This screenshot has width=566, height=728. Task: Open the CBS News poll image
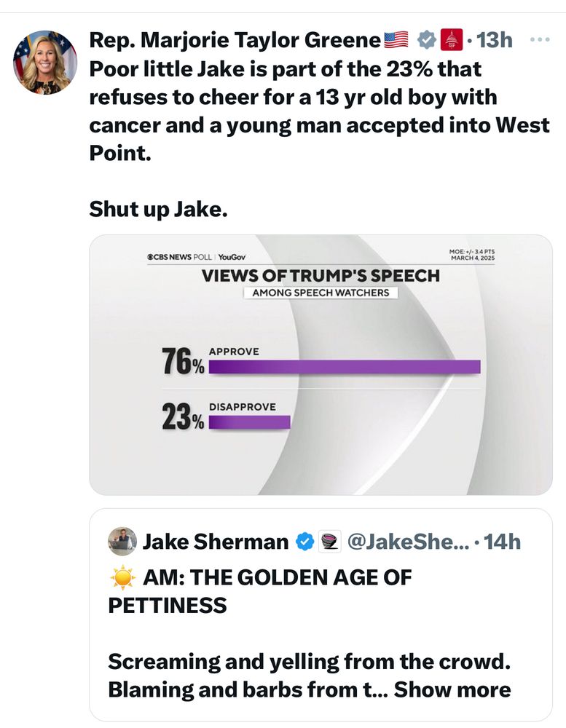point(321,364)
